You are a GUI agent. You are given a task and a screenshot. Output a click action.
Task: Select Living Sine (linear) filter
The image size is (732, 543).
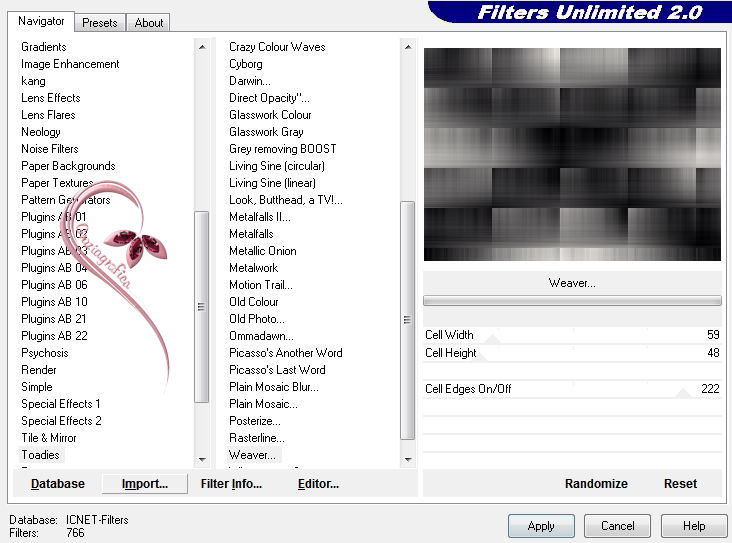coord(272,183)
